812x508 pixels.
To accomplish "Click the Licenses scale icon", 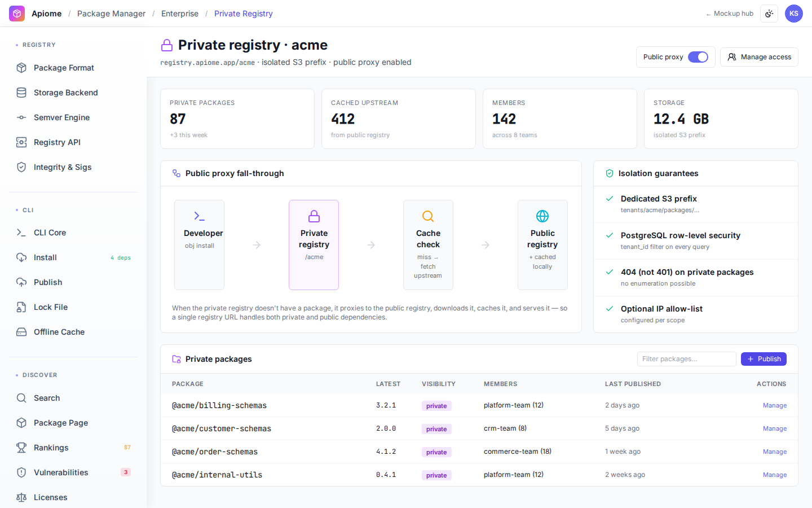I will click(21, 497).
